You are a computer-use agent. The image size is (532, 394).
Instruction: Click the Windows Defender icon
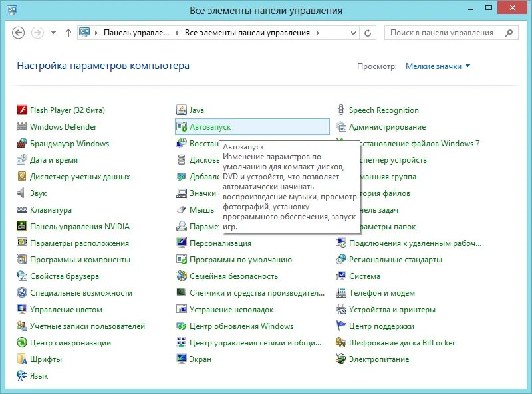(22, 126)
